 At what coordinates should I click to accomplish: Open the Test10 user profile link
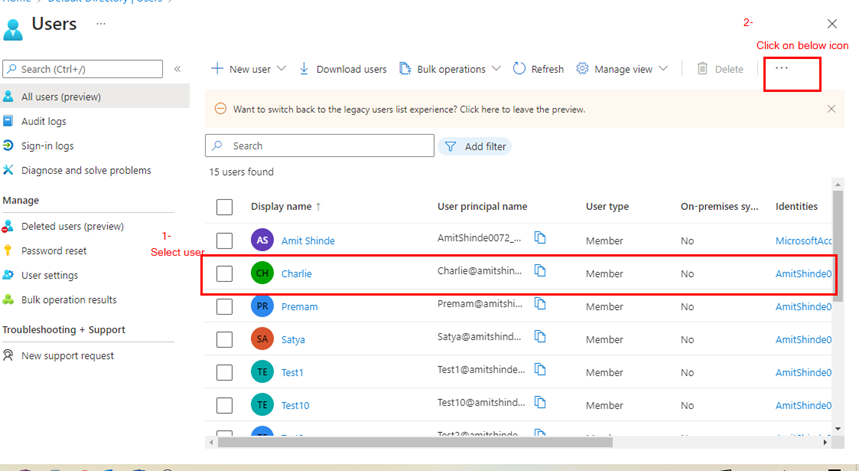click(295, 405)
